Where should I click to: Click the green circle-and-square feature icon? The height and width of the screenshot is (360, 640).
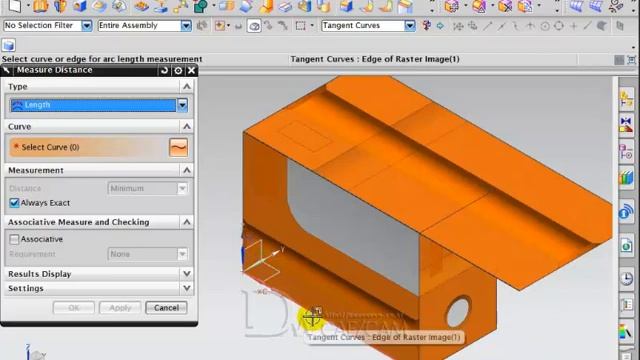(200, 6)
